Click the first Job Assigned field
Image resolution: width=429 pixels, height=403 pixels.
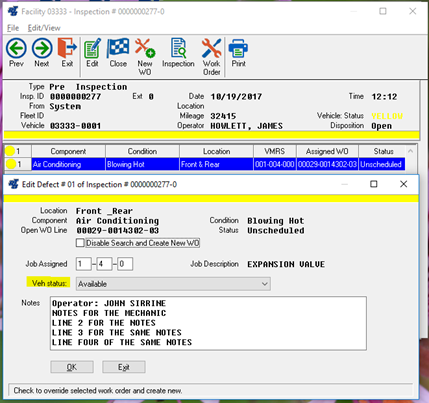(x=83, y=264)
